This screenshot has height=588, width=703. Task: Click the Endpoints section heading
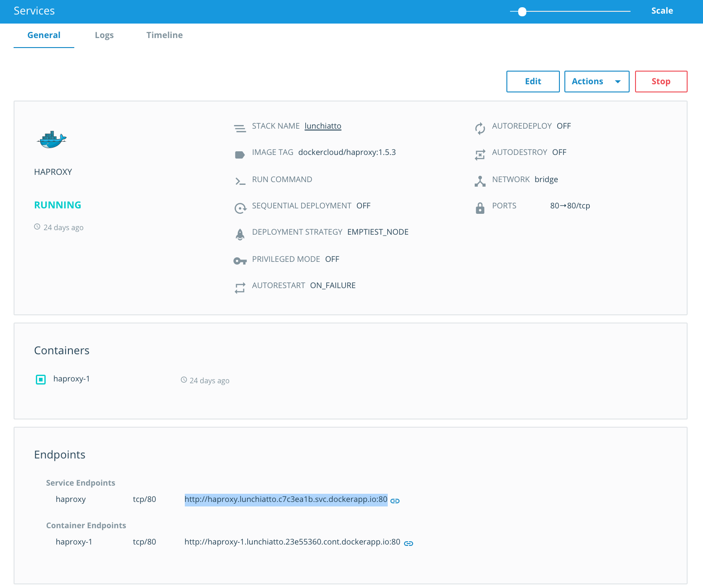click(60, 455)
